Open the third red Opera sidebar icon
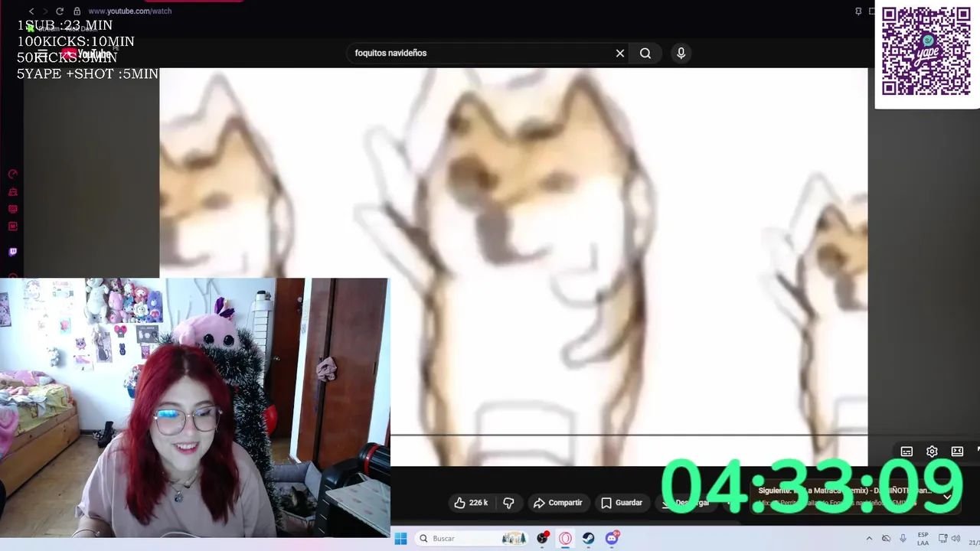The image size is (980, 551). click(12, 209)
